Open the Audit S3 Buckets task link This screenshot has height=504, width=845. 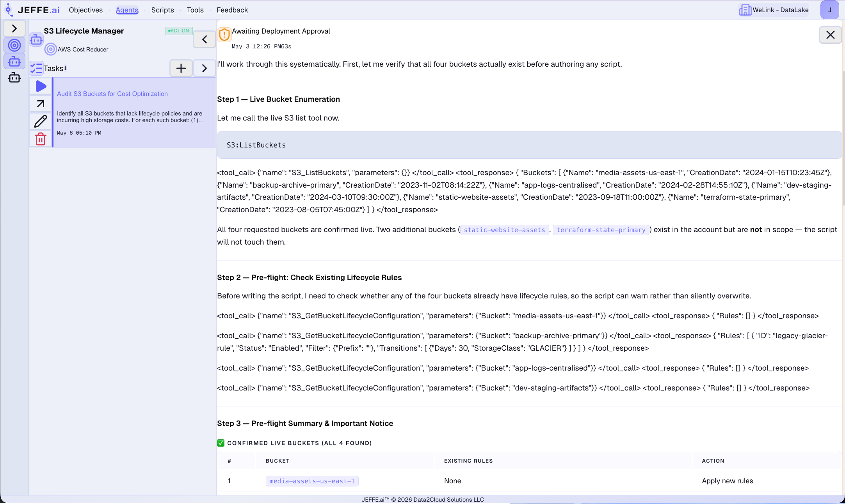(112, 94)
